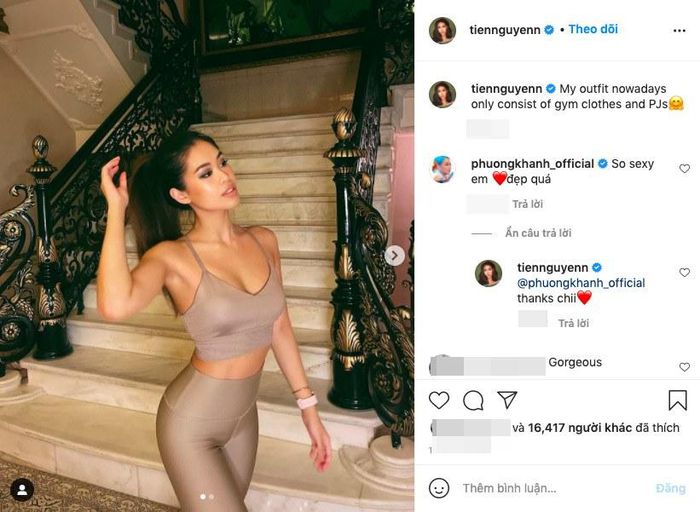The image size is (700, 512).
Task: Save the post with the bookmark icon
Action: 677,400
